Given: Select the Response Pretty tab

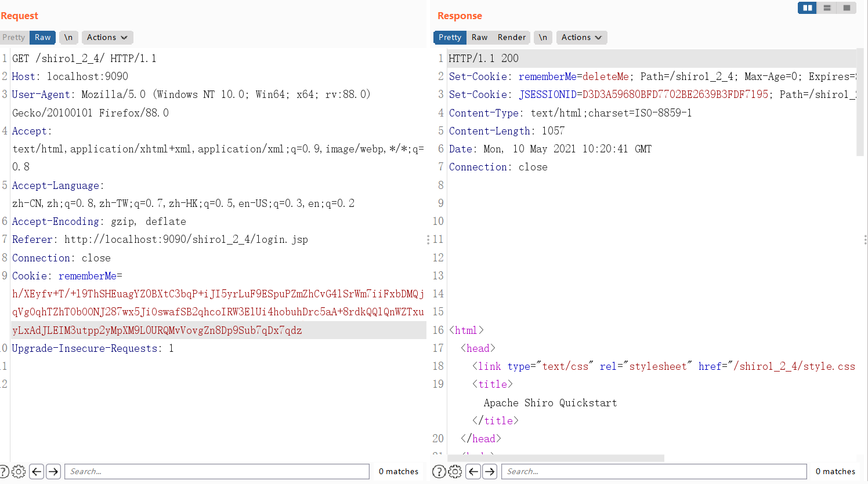Looking at the screenshot, I should pyautogui.click(x=450, y=37).
